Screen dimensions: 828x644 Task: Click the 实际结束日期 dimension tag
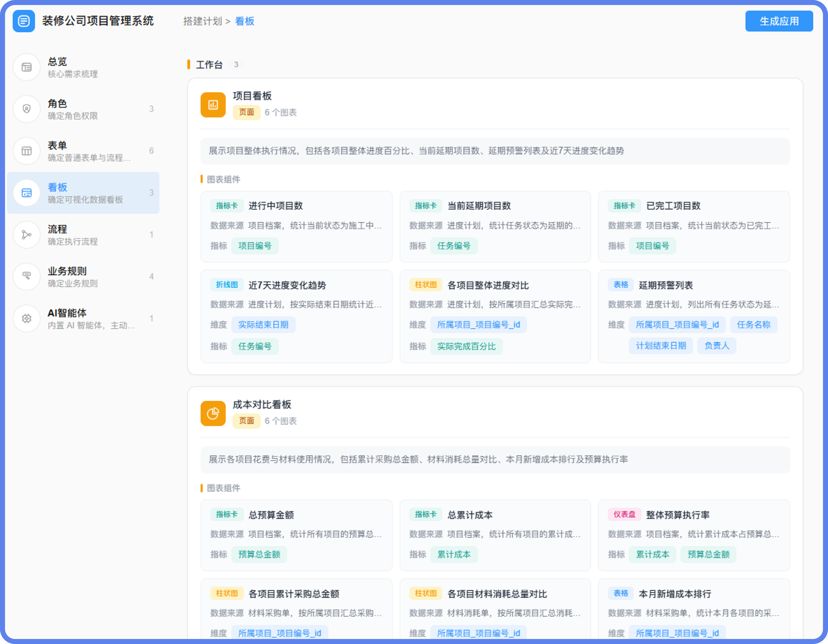tap(263, 325)
